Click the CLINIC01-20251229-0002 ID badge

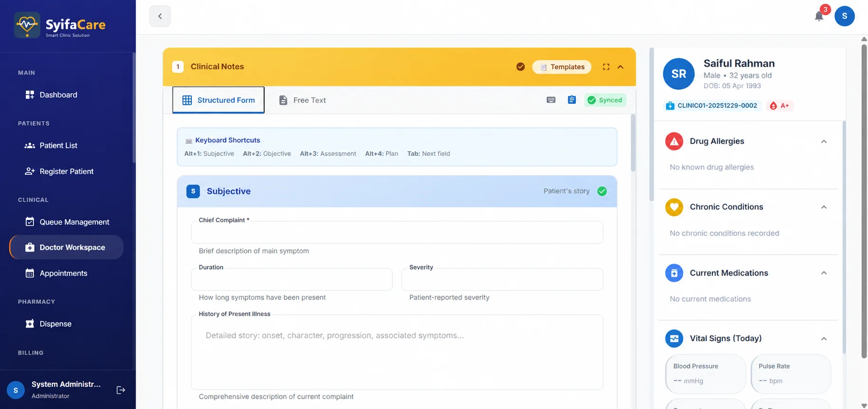[x=712, y=105]
